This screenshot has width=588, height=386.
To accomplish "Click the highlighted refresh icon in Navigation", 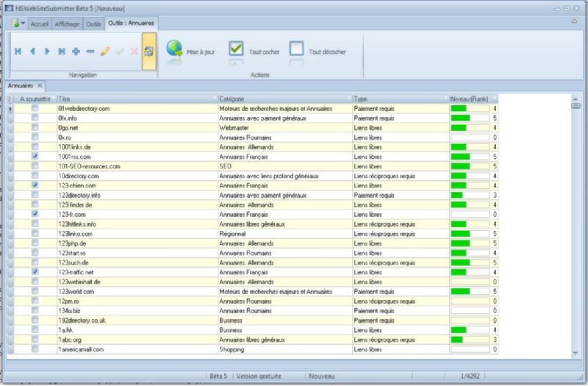I will coord(148,51).
